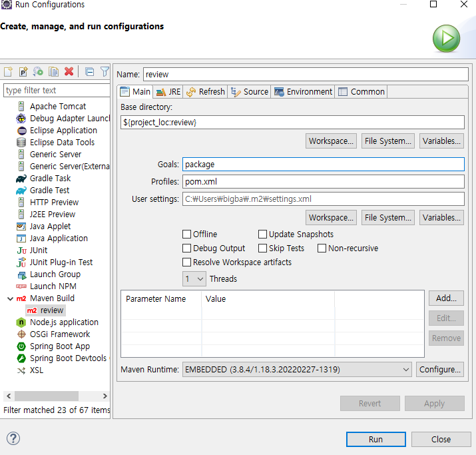Viewport: 476px width, 455px height.
Task: Click the horizontal scrollbar in configuration tree
Action: (47, 396)
